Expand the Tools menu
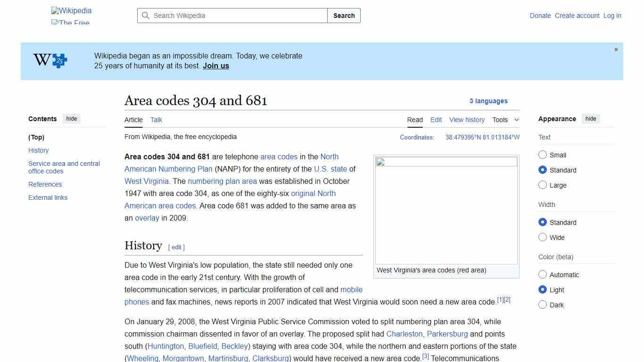This screenshot has height=362, width=644. pyautogui.click(x=505, y=120)
